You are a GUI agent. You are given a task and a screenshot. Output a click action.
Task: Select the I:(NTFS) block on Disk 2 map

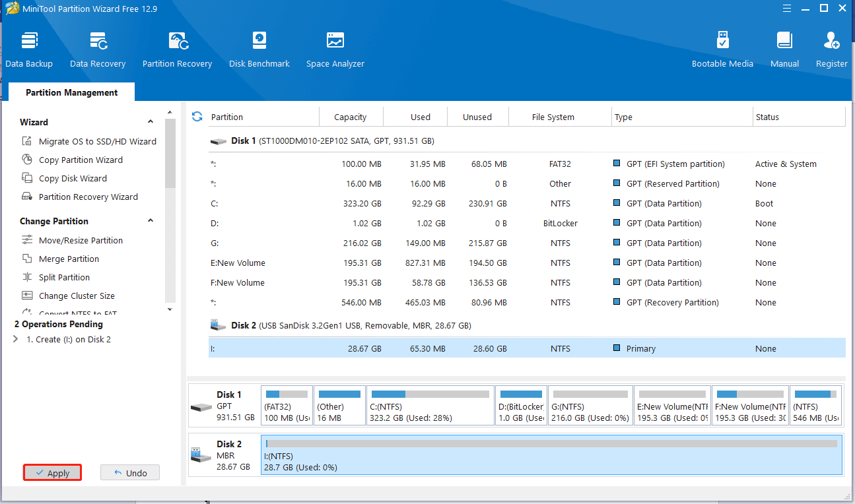552,455
